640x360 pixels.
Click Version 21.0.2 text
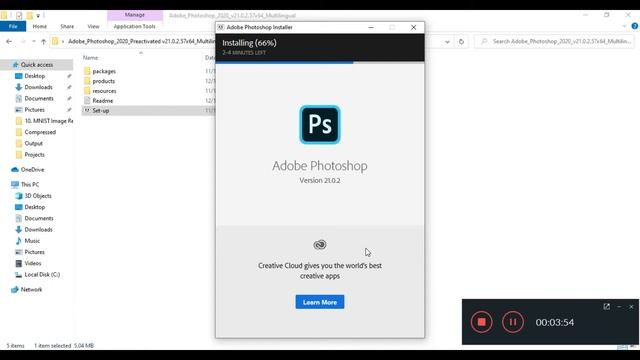click(320, 180)
